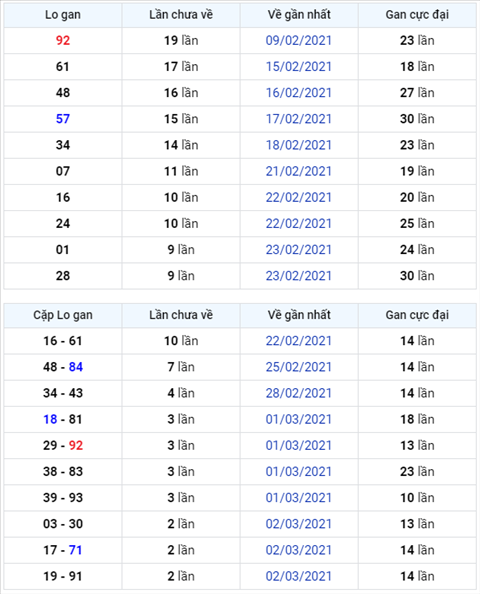The width and height of the screenshot is (480, 594).
Task: Click the red number 92 in Lo gan column
Action: pyautogui.click(x=63, y=41)
